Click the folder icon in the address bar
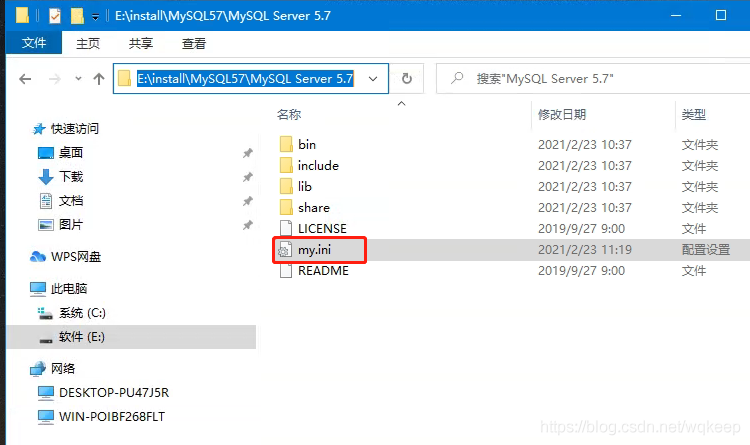Viewport: 750px width, 445px height. coord(124,78)
